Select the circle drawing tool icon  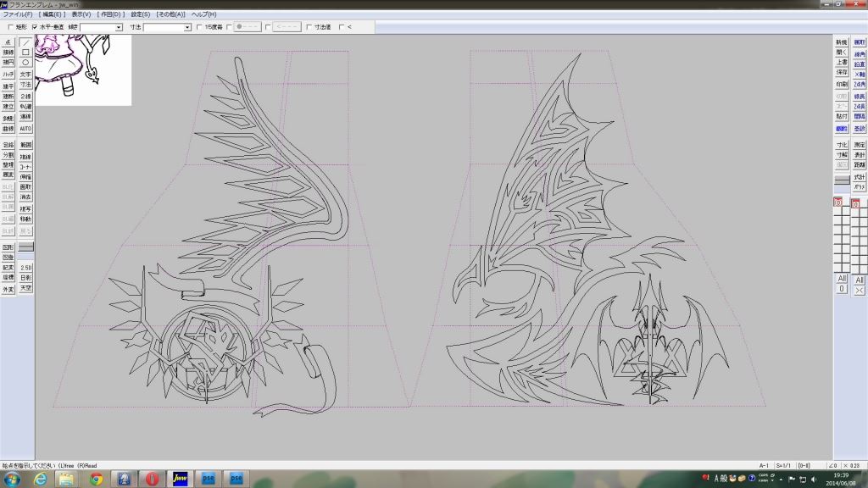pos(25,63)
